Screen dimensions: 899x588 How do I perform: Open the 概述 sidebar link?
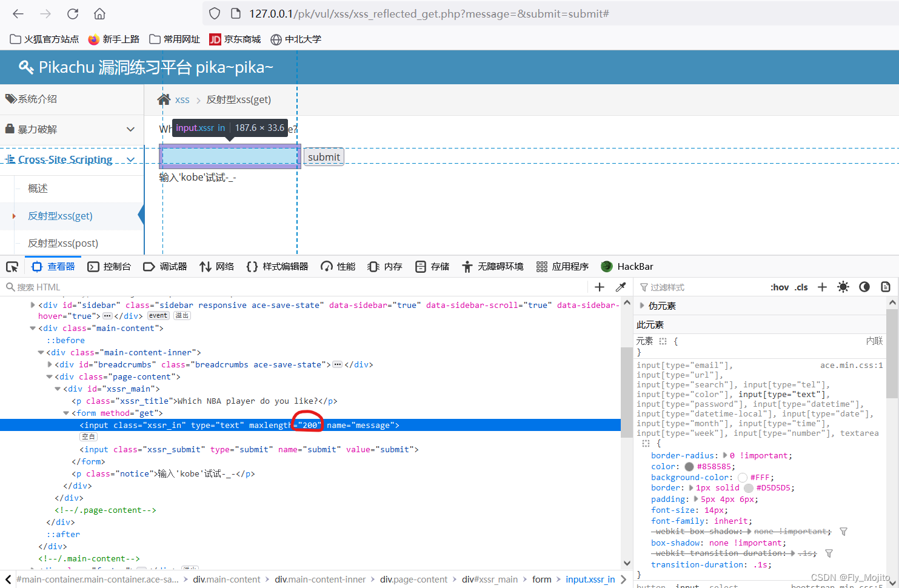tap(38, 189)
